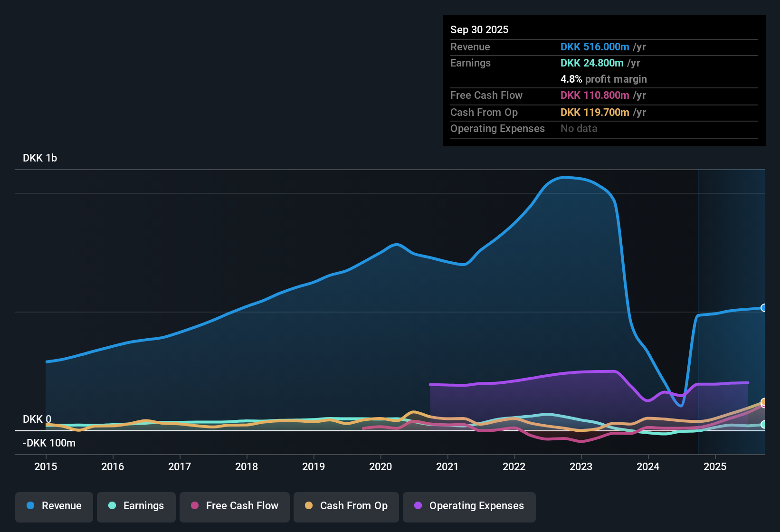Click the 4.8% profit margin text
The image size is (780, 532).
tap(604, 79)
